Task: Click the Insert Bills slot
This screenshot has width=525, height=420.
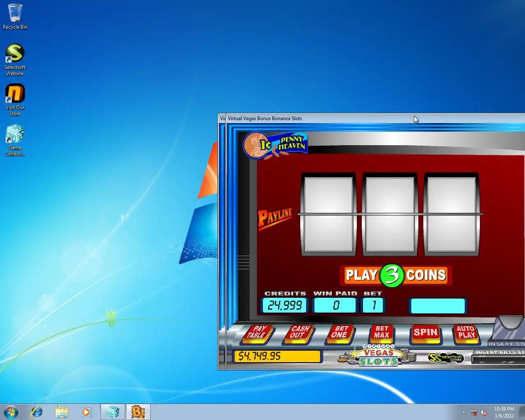Action: click(498, 357)
